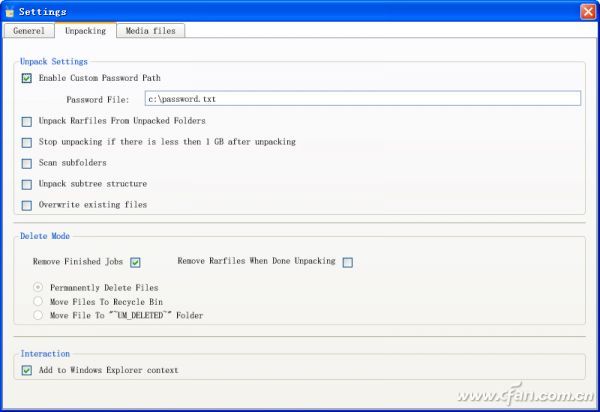The image size is (600, 412).
Task: Close the Settings dialog
Action: pos(587,11)
